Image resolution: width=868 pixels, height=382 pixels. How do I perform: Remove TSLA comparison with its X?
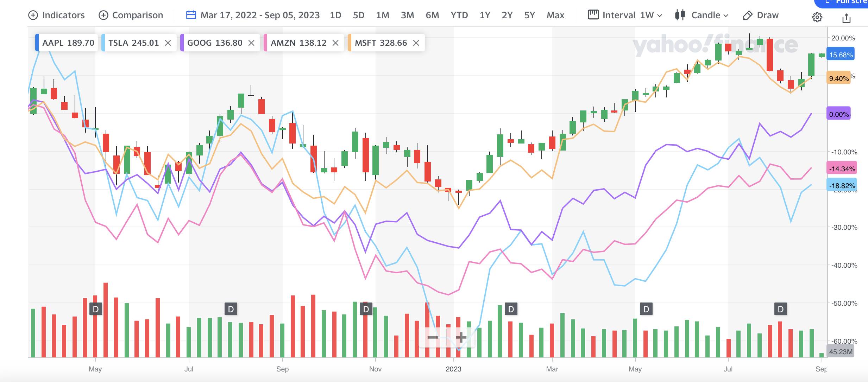click(x=168, y=43)
